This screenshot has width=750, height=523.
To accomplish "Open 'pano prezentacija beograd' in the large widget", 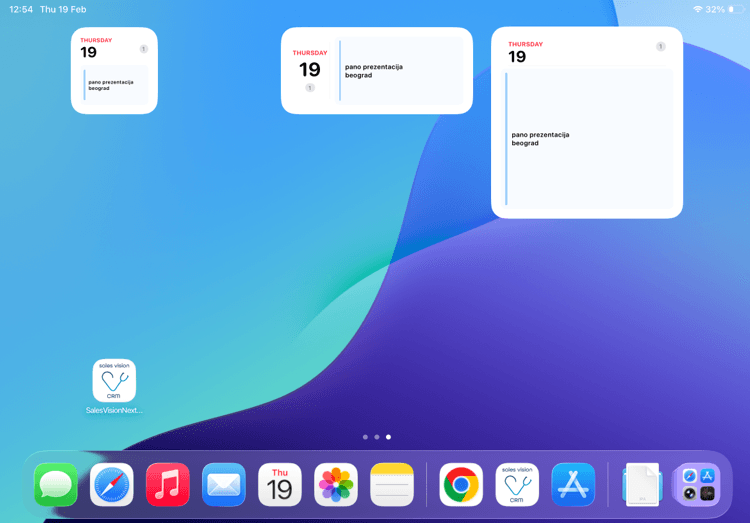I will pos(588,139).
